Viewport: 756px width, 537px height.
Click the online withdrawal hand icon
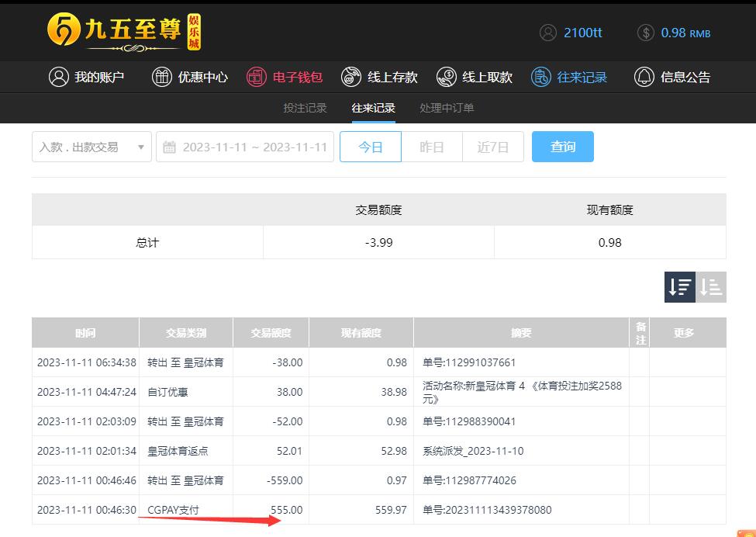click(x=447, y=77)
